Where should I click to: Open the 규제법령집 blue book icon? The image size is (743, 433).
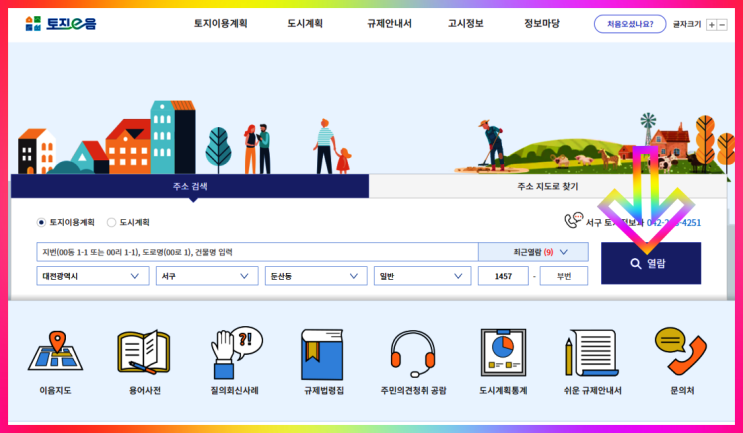click(x=322, y=354)
